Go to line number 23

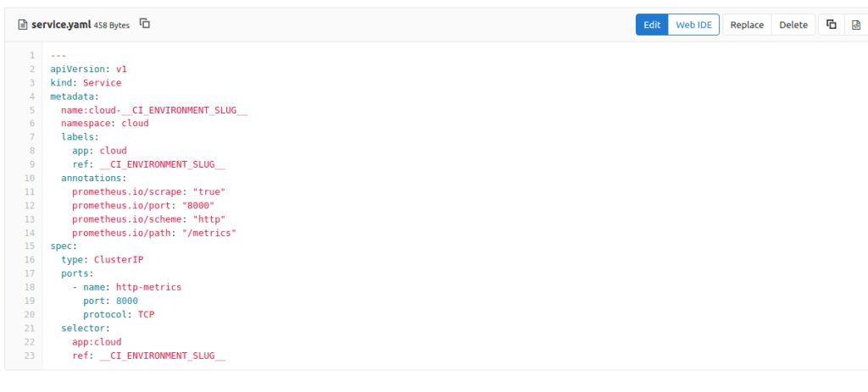[30, 356]
